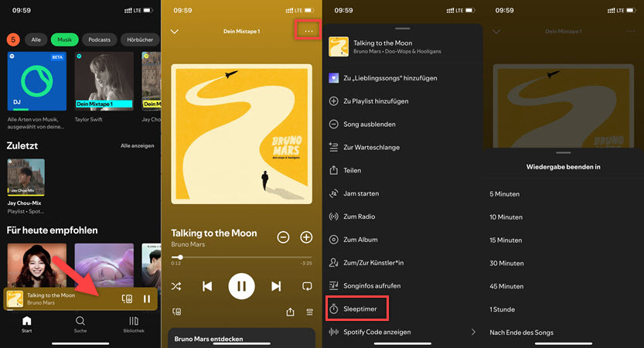Tap the share icon next to Teilen
Screen dimensions: 644x348
(333, 170)
